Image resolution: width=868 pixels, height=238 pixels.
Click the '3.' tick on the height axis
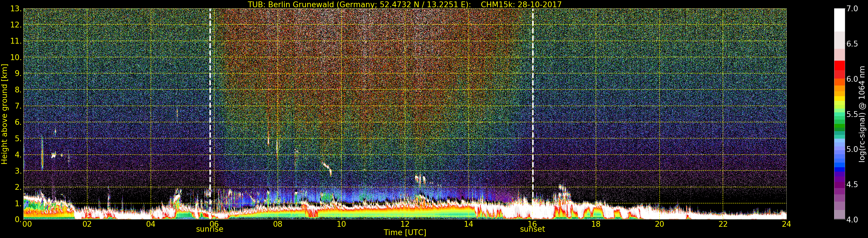click(18, 171)
